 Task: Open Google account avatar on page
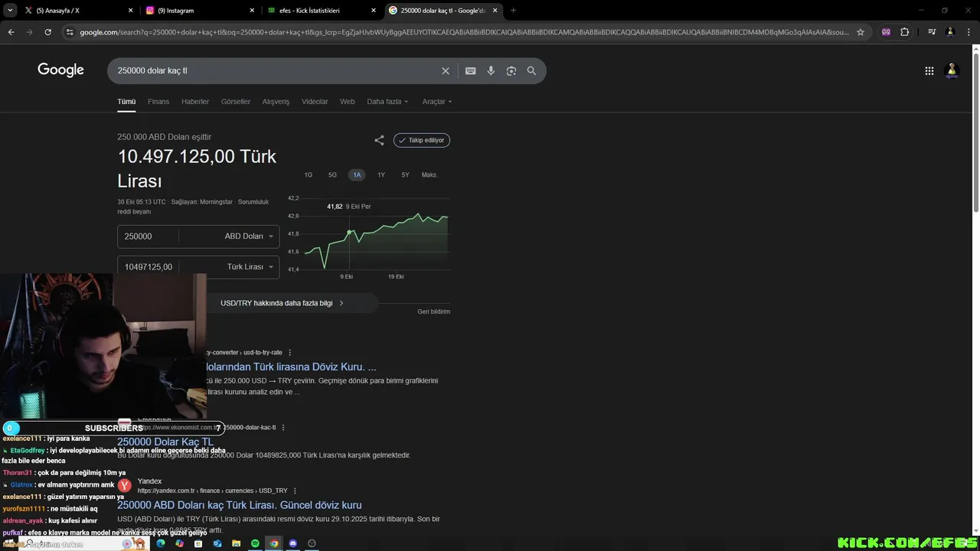tap(952, 70)
